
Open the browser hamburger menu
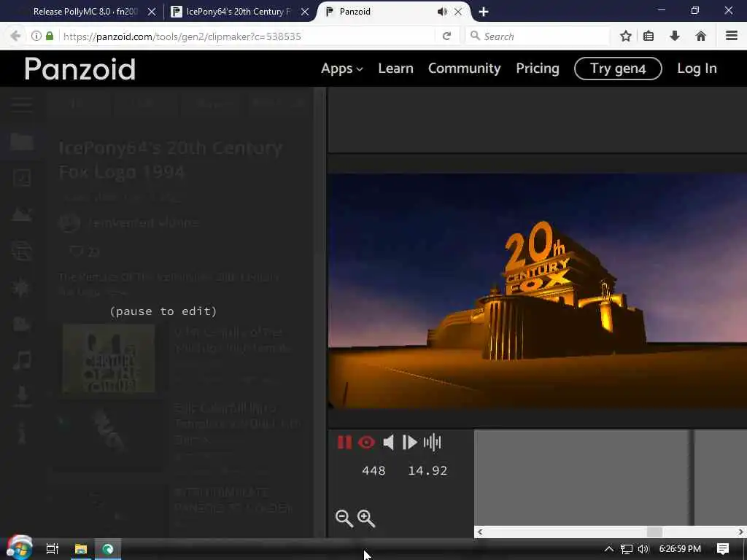pos(731,36)
